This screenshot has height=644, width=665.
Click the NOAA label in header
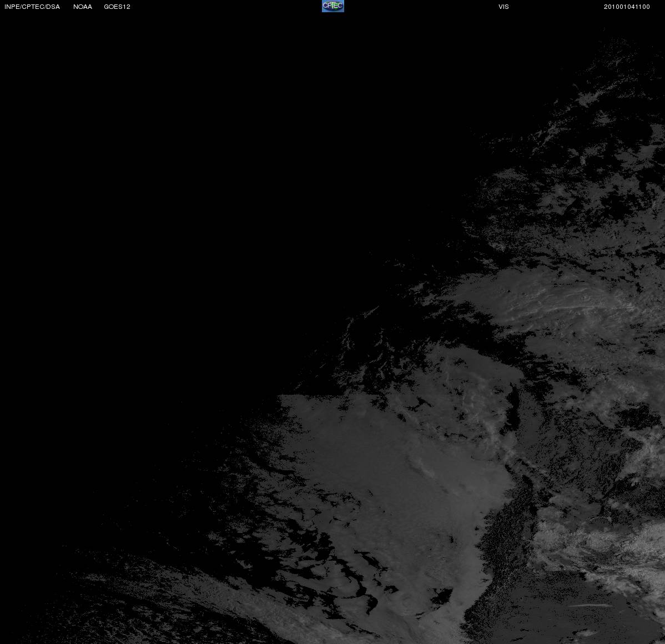(x=83, y=7)
